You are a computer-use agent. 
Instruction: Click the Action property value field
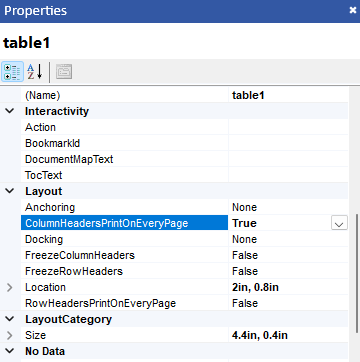pos(288,127)
